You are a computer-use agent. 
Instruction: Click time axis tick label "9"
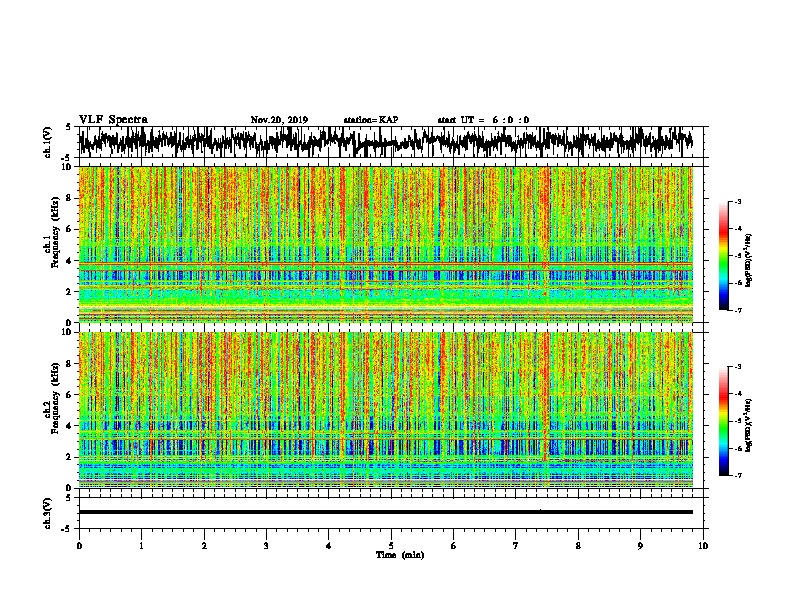(640, 546)
